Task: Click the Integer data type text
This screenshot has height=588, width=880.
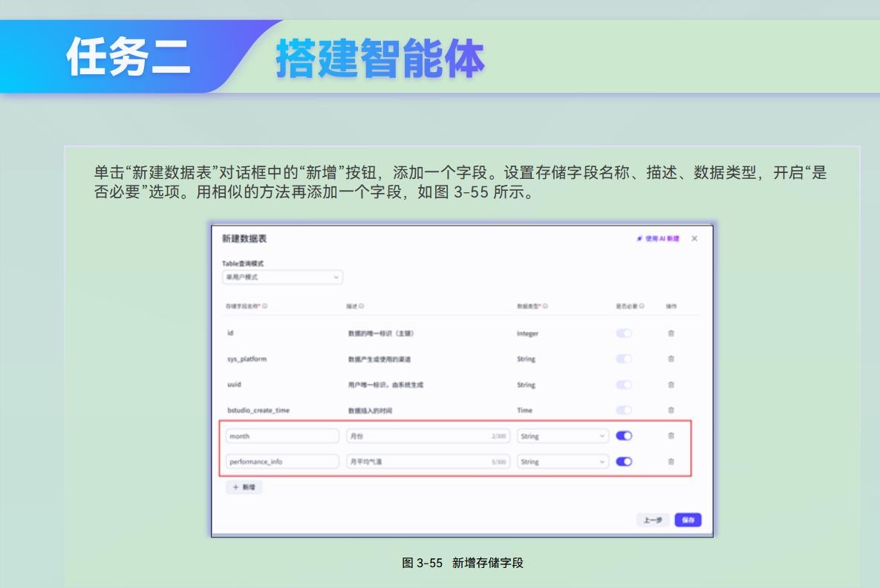Action: [x=527, y=333]
